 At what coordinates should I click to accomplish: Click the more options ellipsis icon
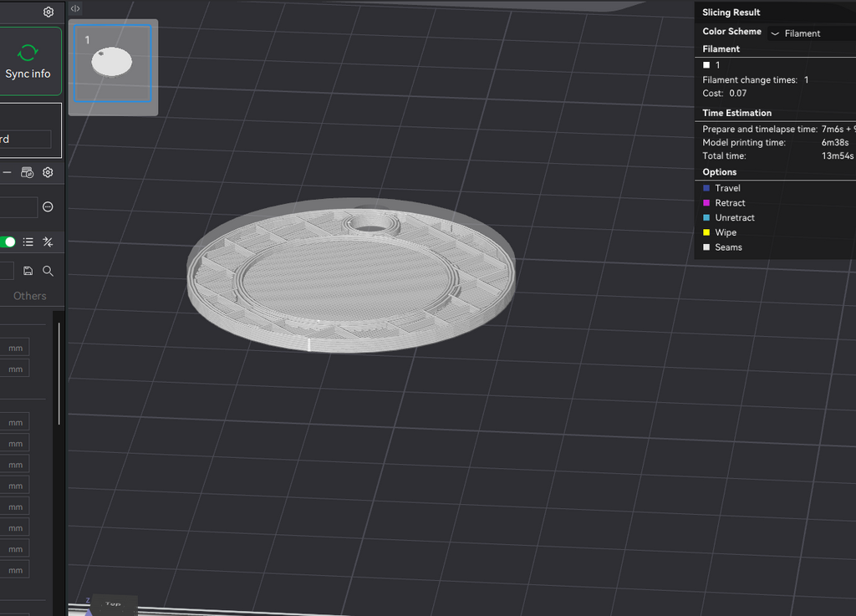[x=48, y=206]
